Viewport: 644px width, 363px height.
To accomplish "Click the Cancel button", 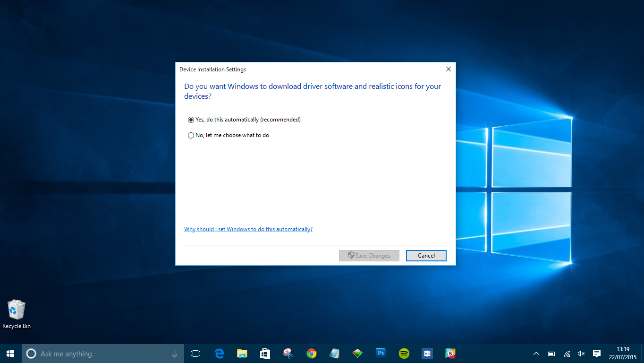I will click(x=426, y=255).
